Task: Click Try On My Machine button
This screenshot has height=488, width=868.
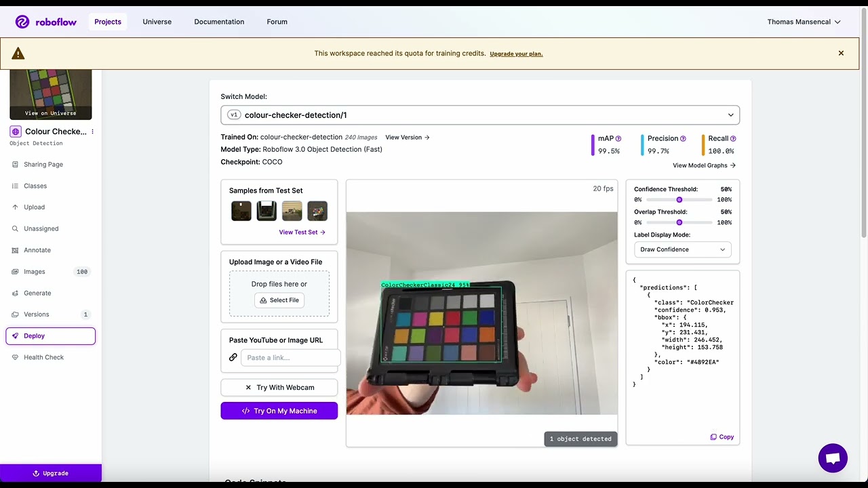Action: coord(279,411)
